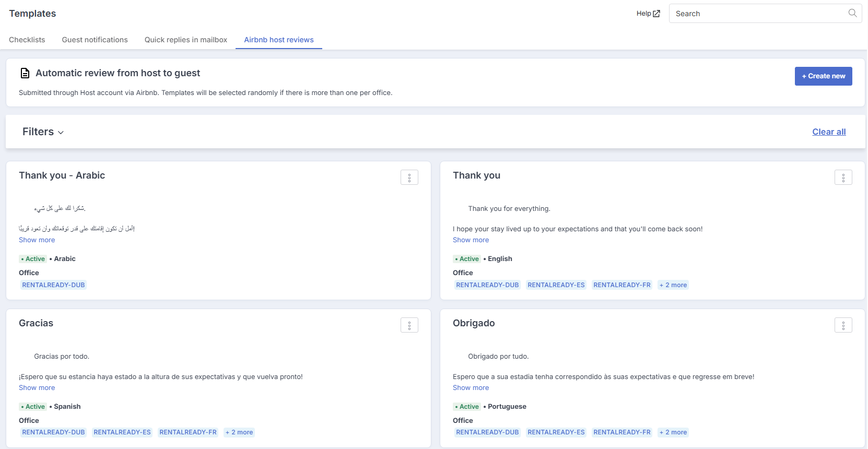Click the Help external link icon
Viewport: 868px width, 449px height.
coord(656,14)
